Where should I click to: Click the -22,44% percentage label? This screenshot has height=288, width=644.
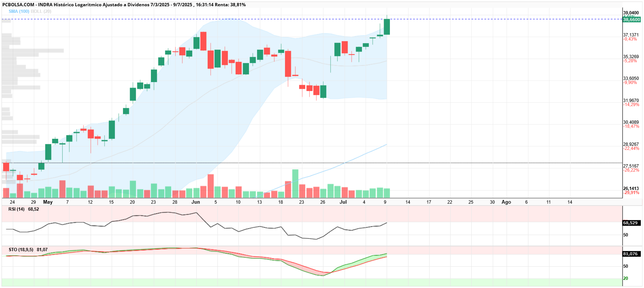tap(631, 148)
